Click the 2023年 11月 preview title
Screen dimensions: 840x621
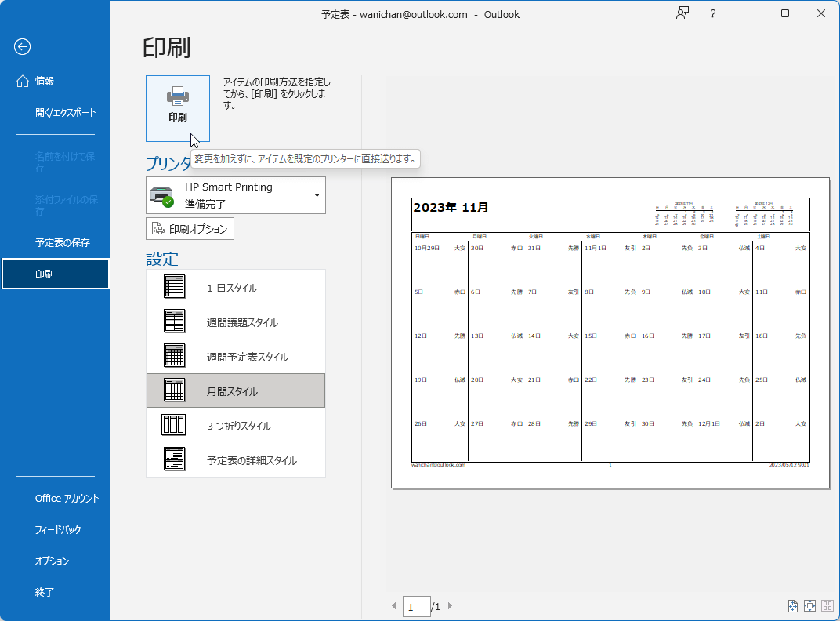click(451, 208)
